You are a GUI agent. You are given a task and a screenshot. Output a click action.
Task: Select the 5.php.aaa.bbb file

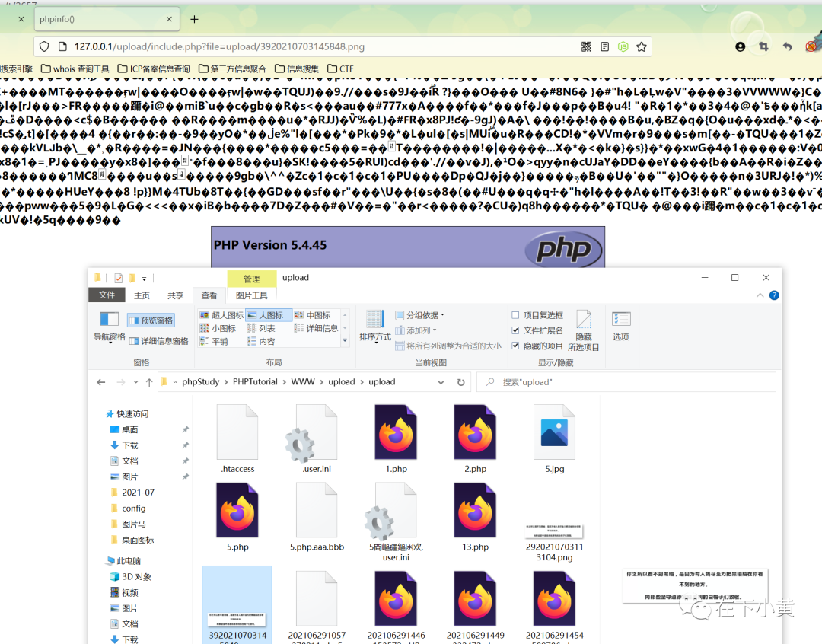tap(317, 517)
